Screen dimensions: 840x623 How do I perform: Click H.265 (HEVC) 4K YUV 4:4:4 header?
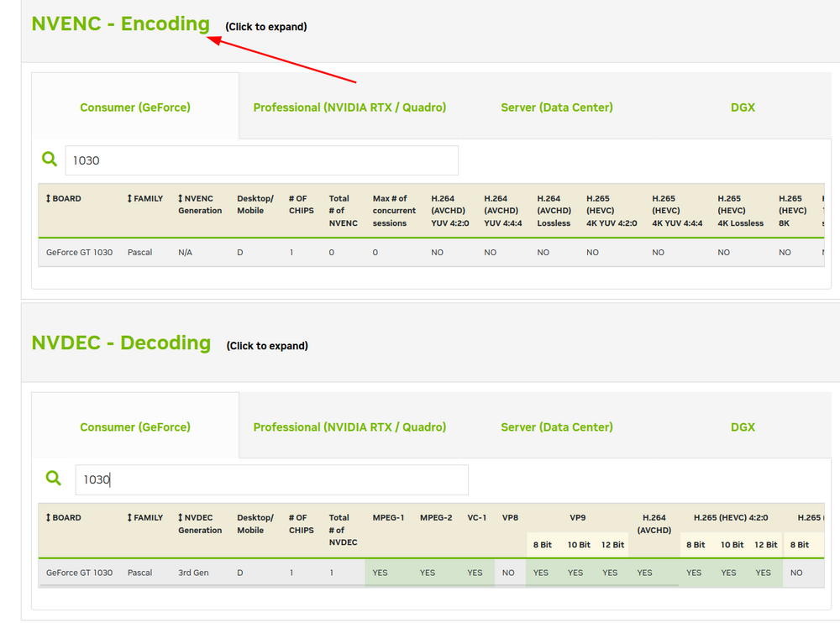coord(677,211)
